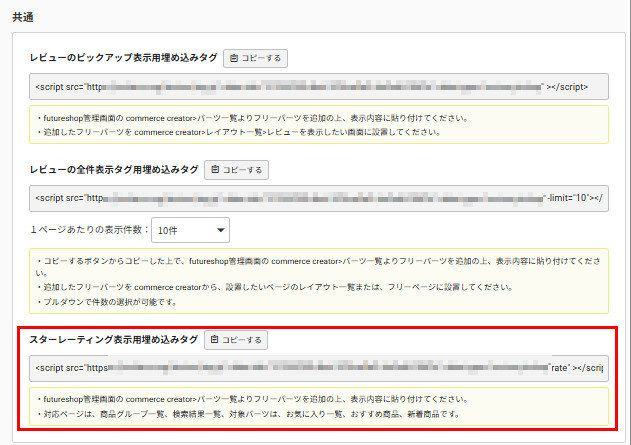Click the スターレーティング表示用埋め込みタグ heading
This screenshot has width=631, height=445.
(x=113, y=340)
